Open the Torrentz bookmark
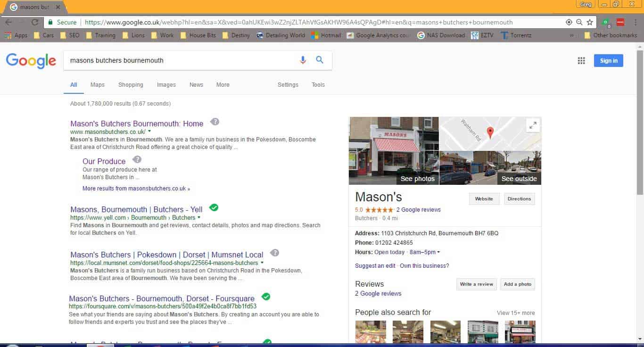Screen dimensions: 644x347 tap(516, 35)
